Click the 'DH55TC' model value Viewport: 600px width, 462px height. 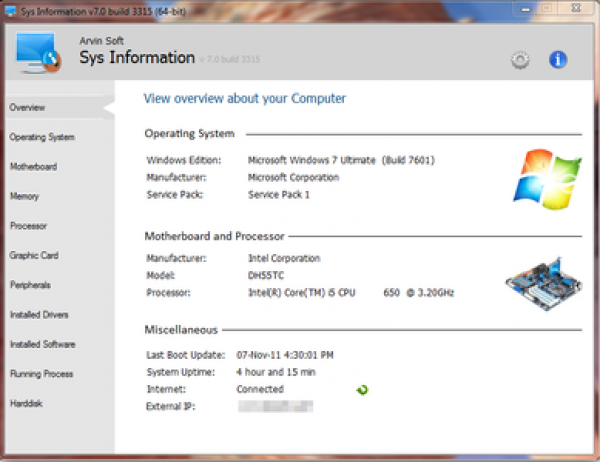point(266,276)
